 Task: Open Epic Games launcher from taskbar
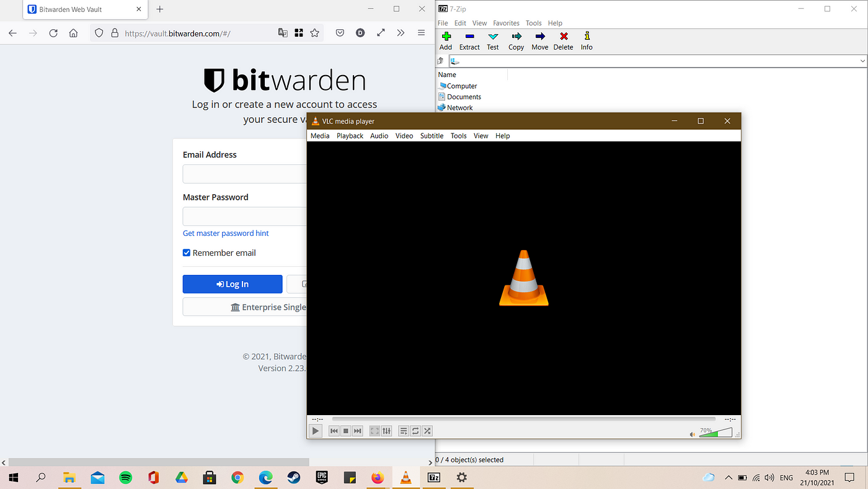click(x=322, y=477)
